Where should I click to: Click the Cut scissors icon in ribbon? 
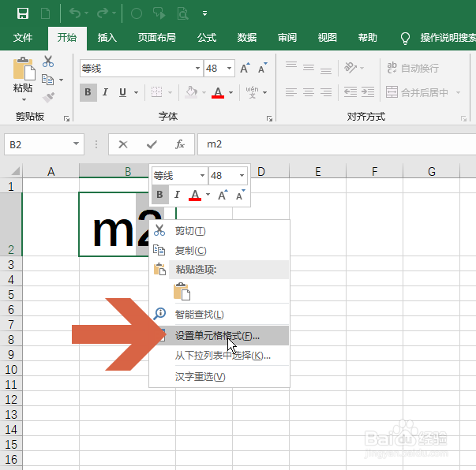point(48,62)
